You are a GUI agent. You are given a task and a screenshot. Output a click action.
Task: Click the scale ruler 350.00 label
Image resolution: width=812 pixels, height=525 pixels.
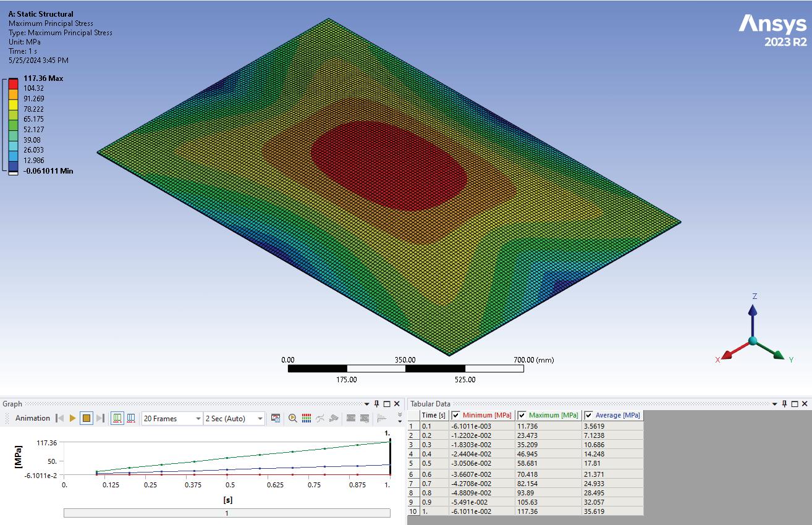405,360
